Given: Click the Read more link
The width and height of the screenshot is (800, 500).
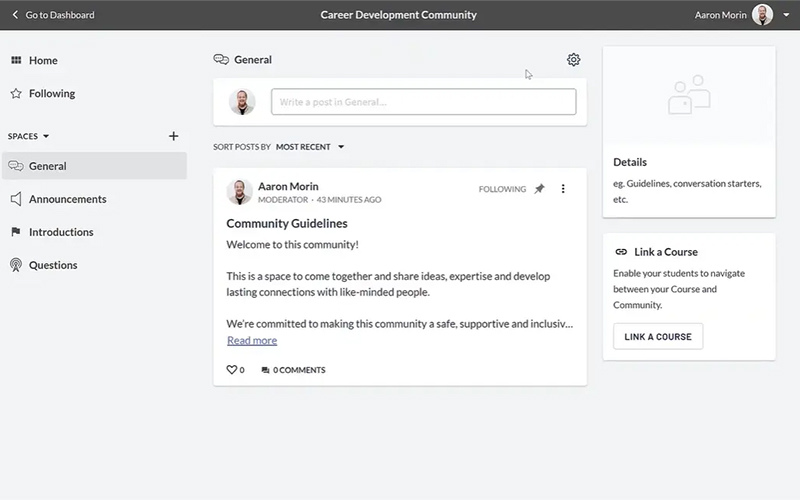Looking at the screenshot, I should pos(252,340).
